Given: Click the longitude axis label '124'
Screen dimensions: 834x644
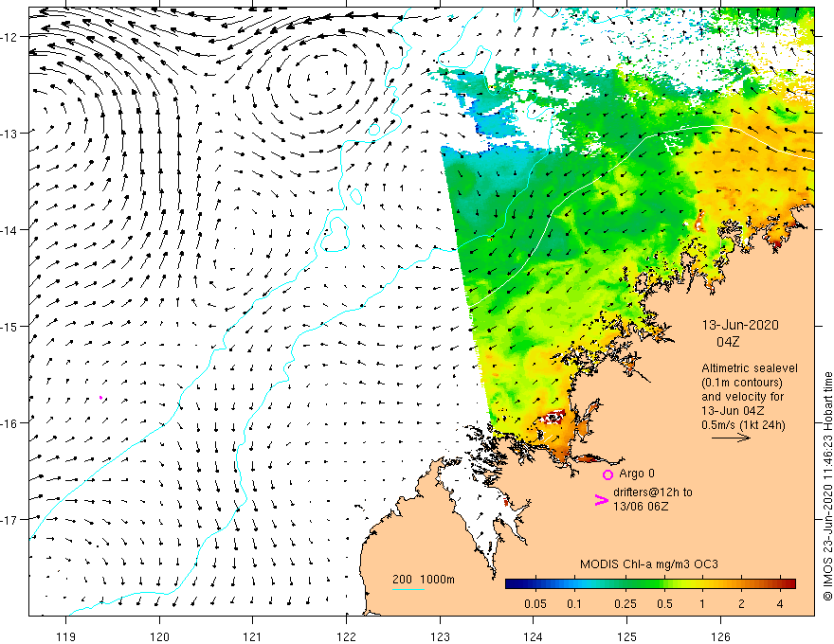Looking at the screenshot, I should click(534, 636).
